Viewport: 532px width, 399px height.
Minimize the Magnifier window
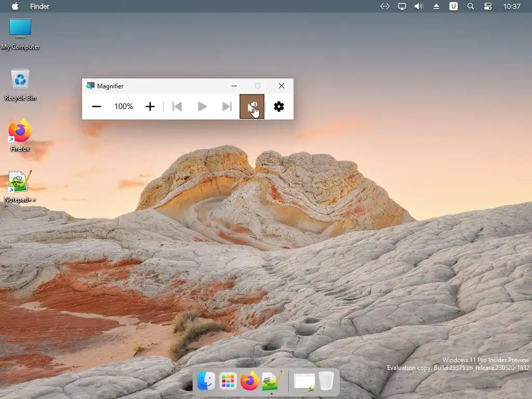(234, 86)
